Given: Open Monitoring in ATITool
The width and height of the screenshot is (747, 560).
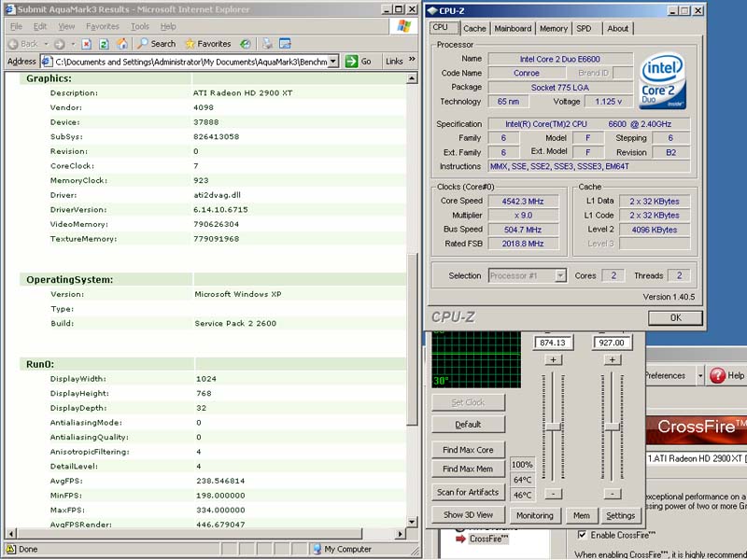Looking at the screenshot, I should click(x=534, y=515).
